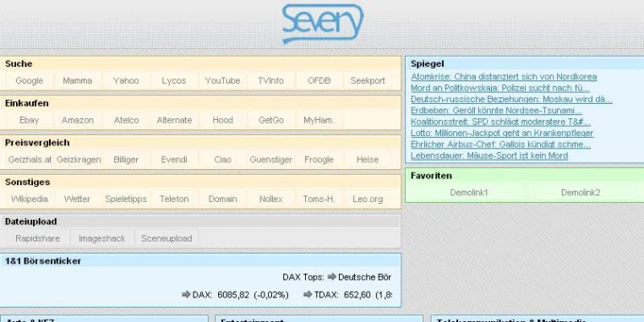This screenshot has width=644, height=322.
Task: Open the Domain link
Action: click(x=222, y=199)
